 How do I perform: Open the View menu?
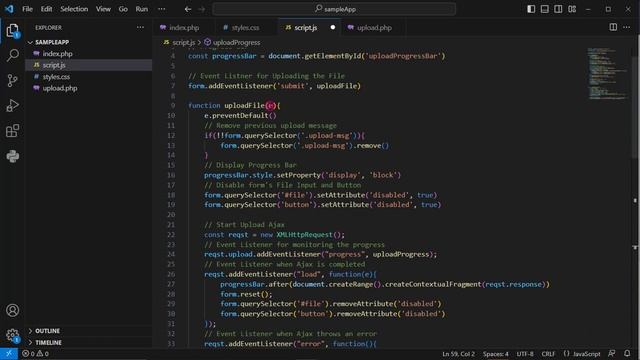[103, 9]
